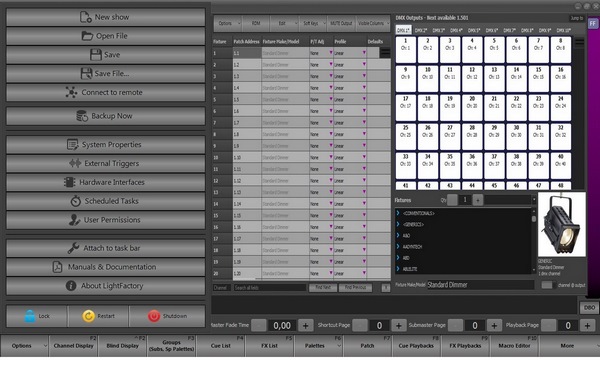The height and width of the screenshot is (377, 600).
Task: Increase Playback Page with plus button
Action: tap(587, 326)
